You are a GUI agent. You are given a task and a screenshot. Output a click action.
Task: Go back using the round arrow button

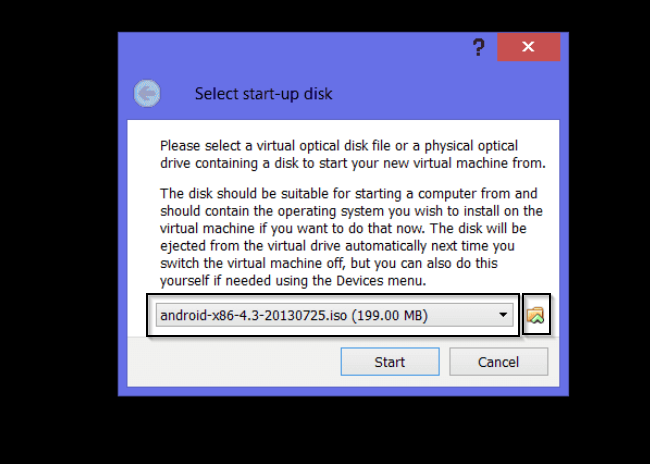point(147,93)
